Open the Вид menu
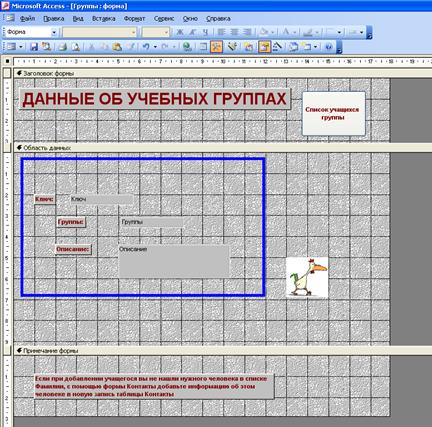The height and width of the screenshot is (427, 432). coord(78,19)
